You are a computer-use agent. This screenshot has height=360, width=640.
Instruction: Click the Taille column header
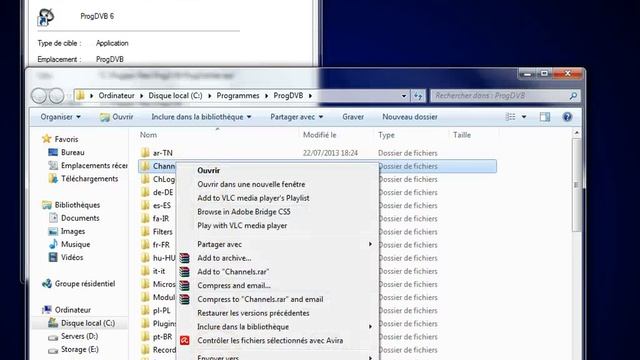pyautogui.click(x=462, y=135)
